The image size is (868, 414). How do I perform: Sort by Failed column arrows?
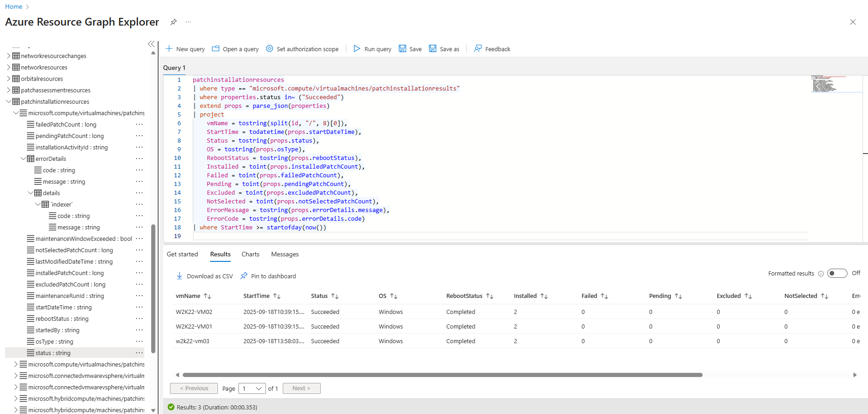604,296
